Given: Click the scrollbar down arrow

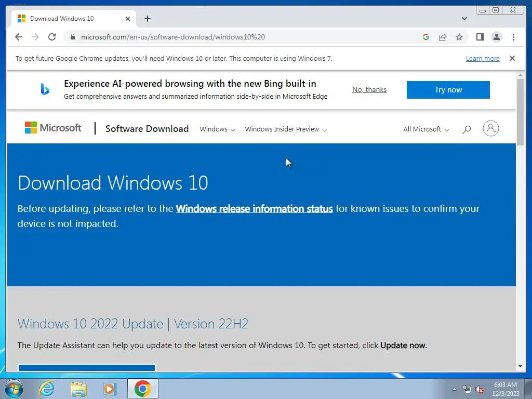Looking at the screenshot, I should tap(520, 366).
